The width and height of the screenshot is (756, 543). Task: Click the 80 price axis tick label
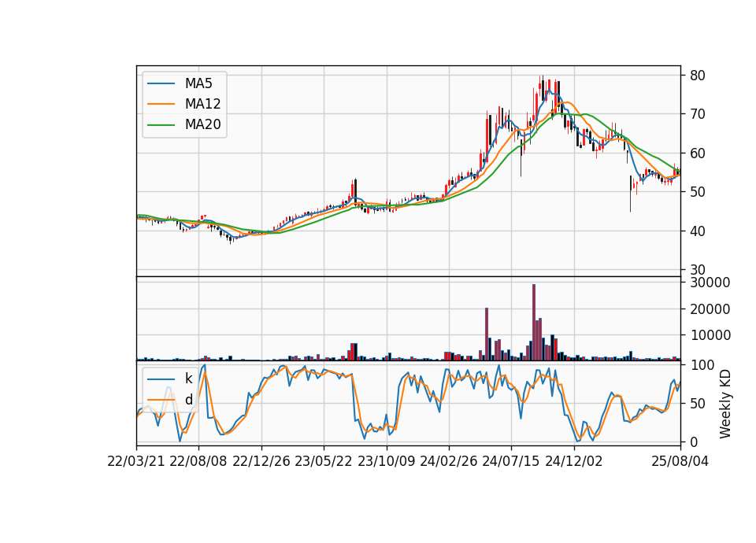pyautogui.click(x=698, y=76)
